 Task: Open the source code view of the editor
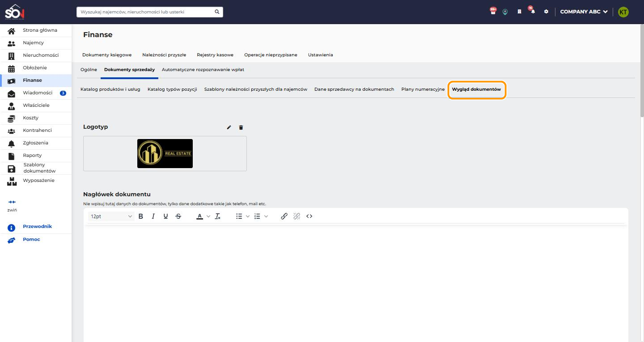pos(309,216)
